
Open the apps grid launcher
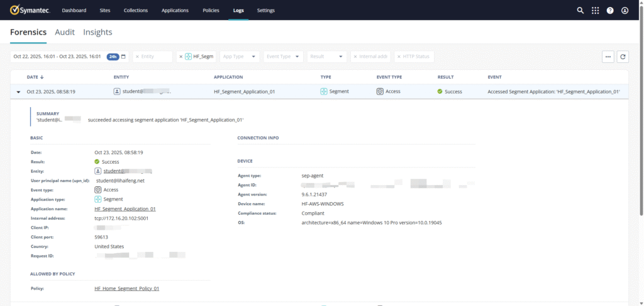[595, 11]
